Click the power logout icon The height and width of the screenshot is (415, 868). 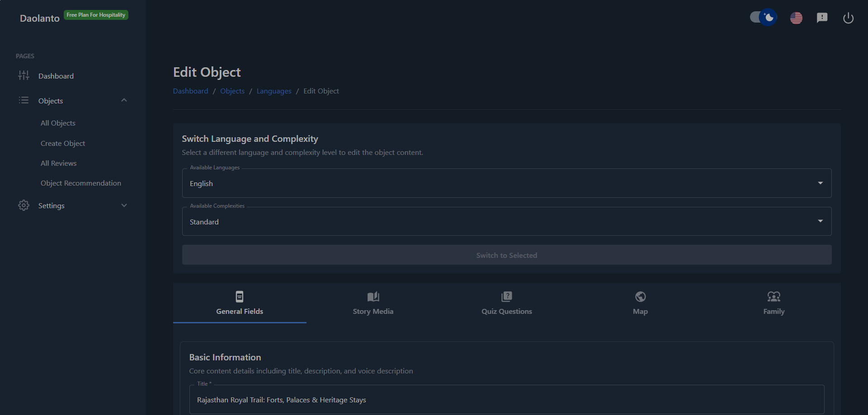click(x=848, y=18)
